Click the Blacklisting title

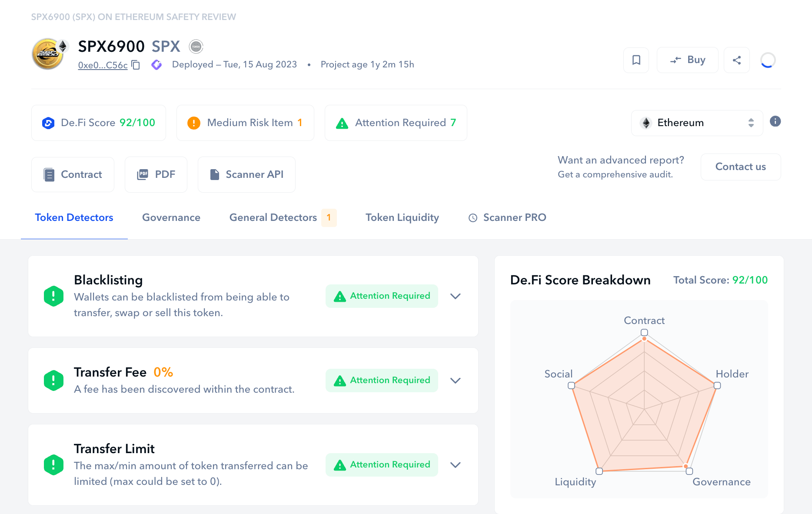[108, 280]
